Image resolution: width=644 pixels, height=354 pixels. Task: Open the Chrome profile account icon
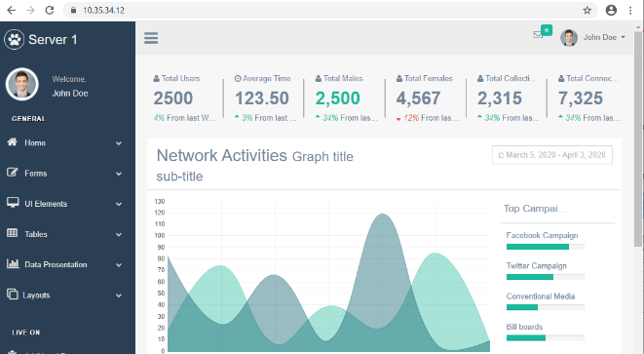pos(611,11)
